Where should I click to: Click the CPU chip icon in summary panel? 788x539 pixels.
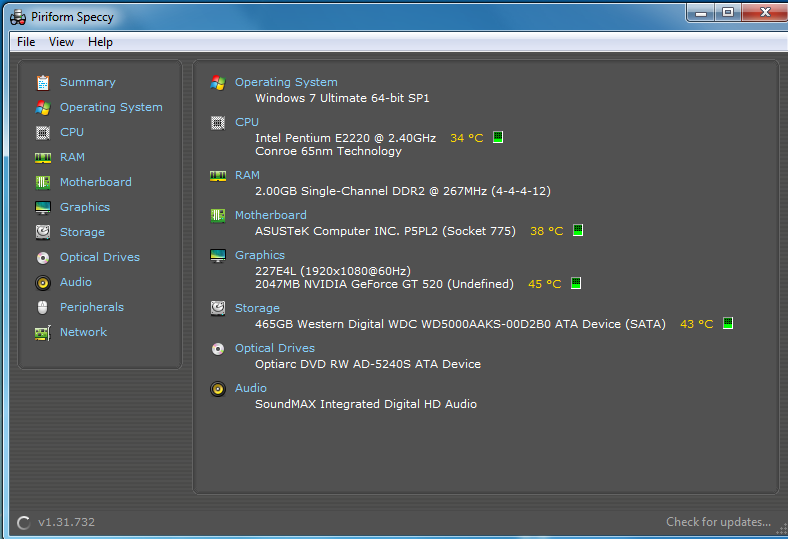coord(218,123)
